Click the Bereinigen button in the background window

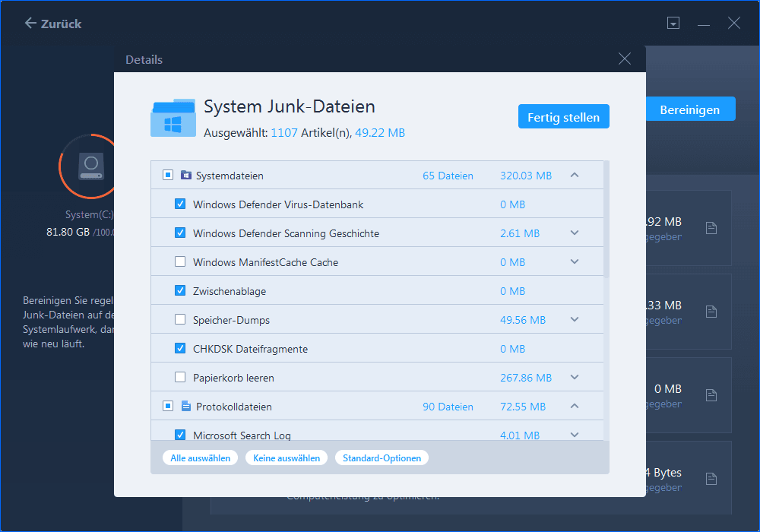point(690,109)
